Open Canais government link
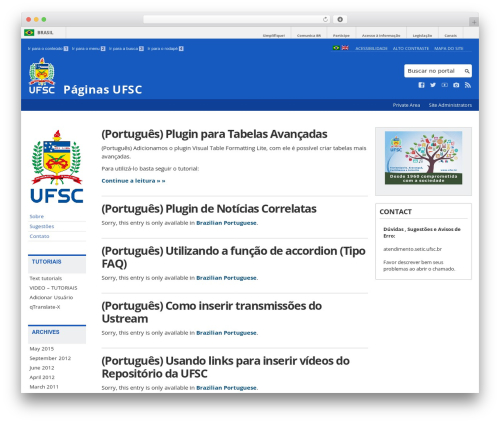Image resolution: width=500 pixels, height=423 pixels. (x=450, y=35)
